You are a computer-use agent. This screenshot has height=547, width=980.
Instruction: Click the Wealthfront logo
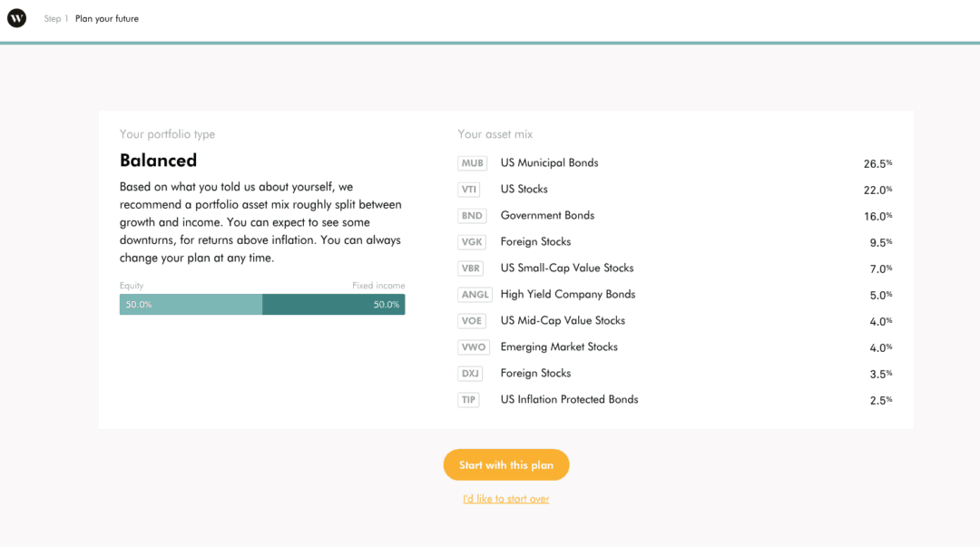click(x=16, y=17)
